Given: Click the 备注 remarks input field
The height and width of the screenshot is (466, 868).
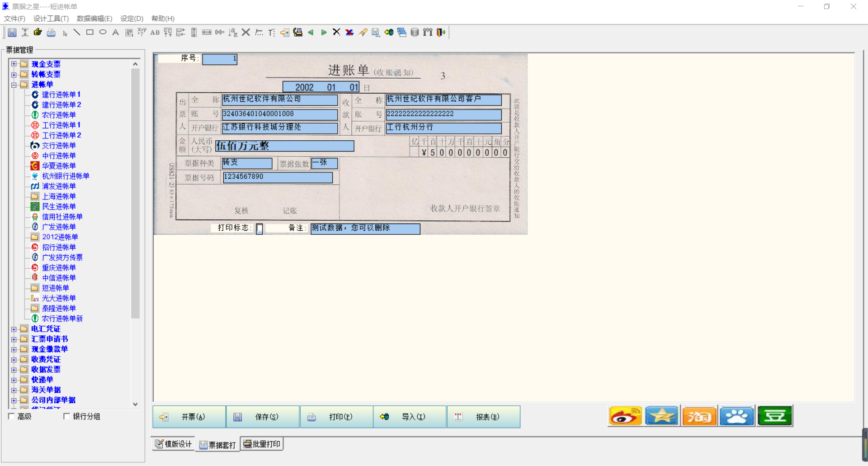Looking at the screenshot, I should pos(365,228).
